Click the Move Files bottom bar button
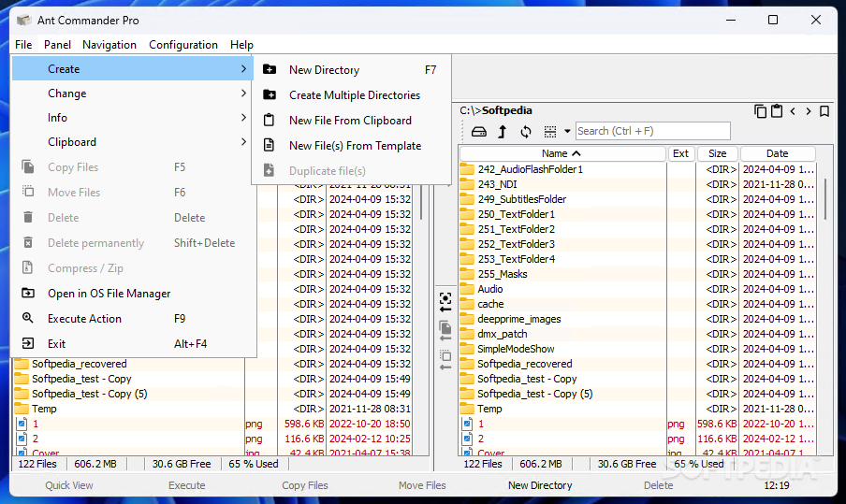 (x=422, y=485)
